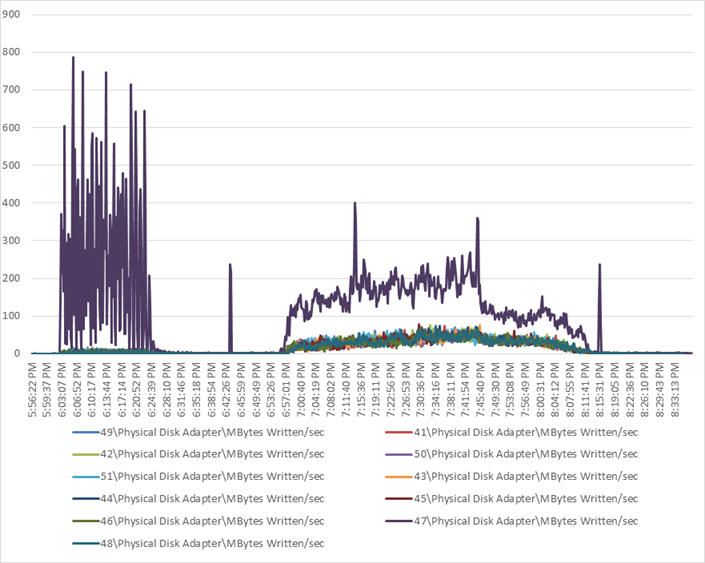This screenshot has width=705, height=563.
Task: Click the 700 y-axis label
Action: click(11, 89)
